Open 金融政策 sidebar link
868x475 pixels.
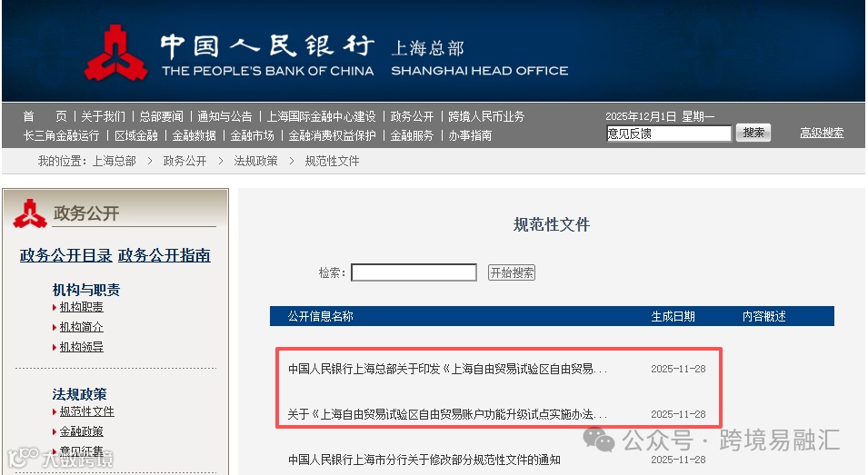(x=82, y=431)
